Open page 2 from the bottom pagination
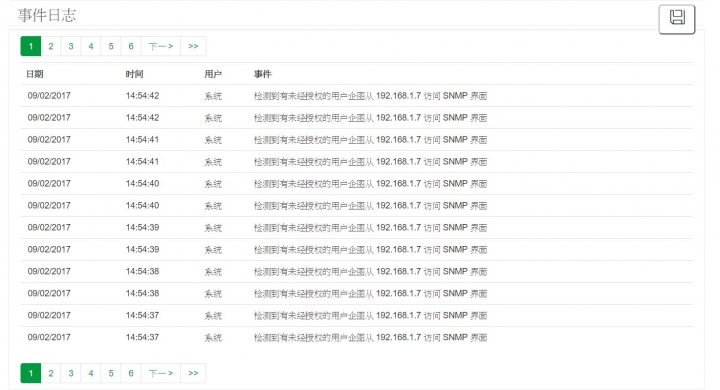This screenshot has width=720, height=390. coord(51,373)
